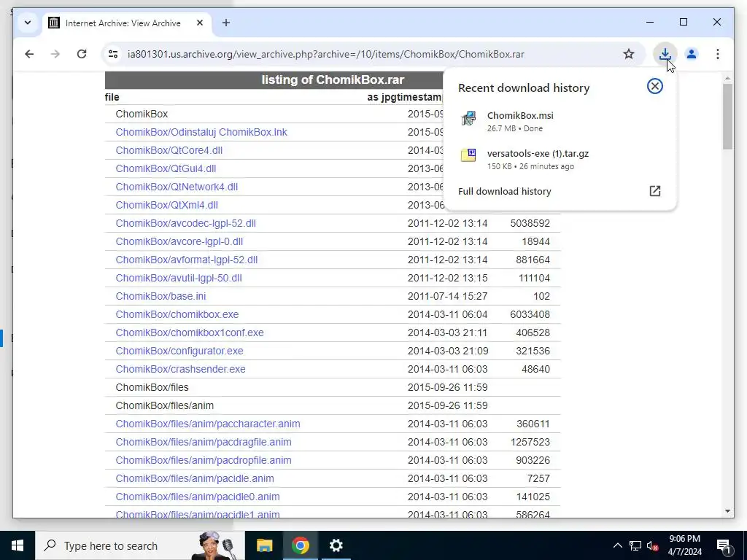The height and width of the screenshot is (560, 747).
Task: Click the taskbar search box
Action: (139, 545)
